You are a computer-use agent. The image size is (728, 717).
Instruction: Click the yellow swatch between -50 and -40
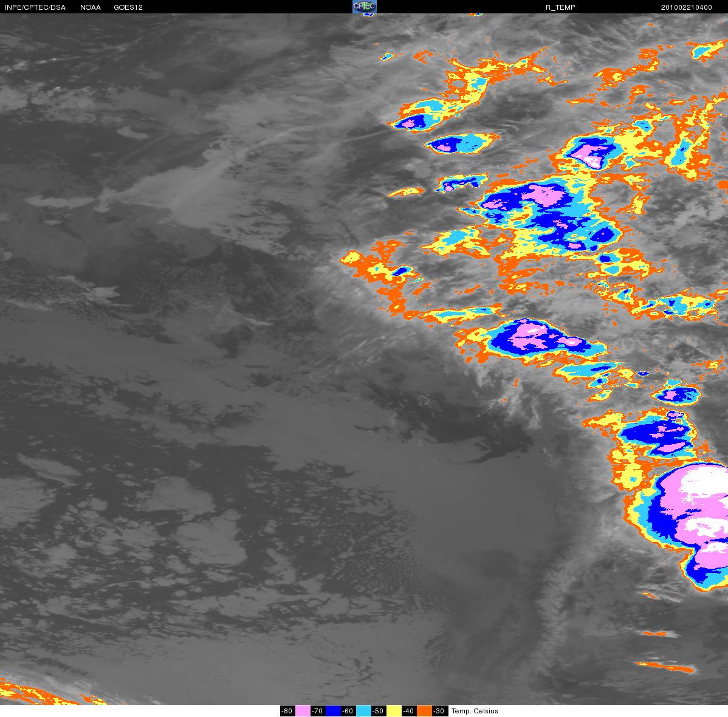click(394, 711)
